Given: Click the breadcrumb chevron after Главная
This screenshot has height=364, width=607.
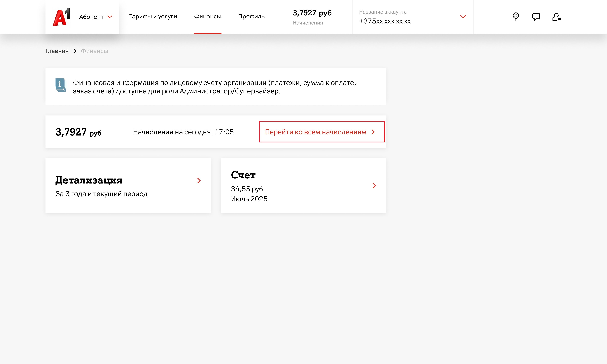Looking at the screenshot, I should click(x=75, y=51).
